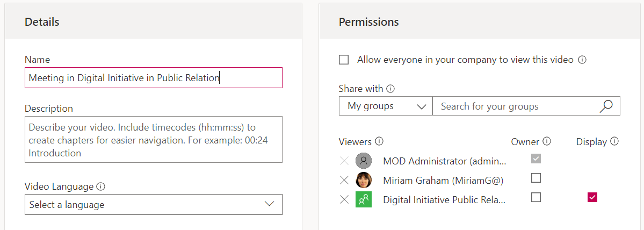Click Miriam Graham's profile picture
Screen dimensions: 644x230
tap(364, 179)
